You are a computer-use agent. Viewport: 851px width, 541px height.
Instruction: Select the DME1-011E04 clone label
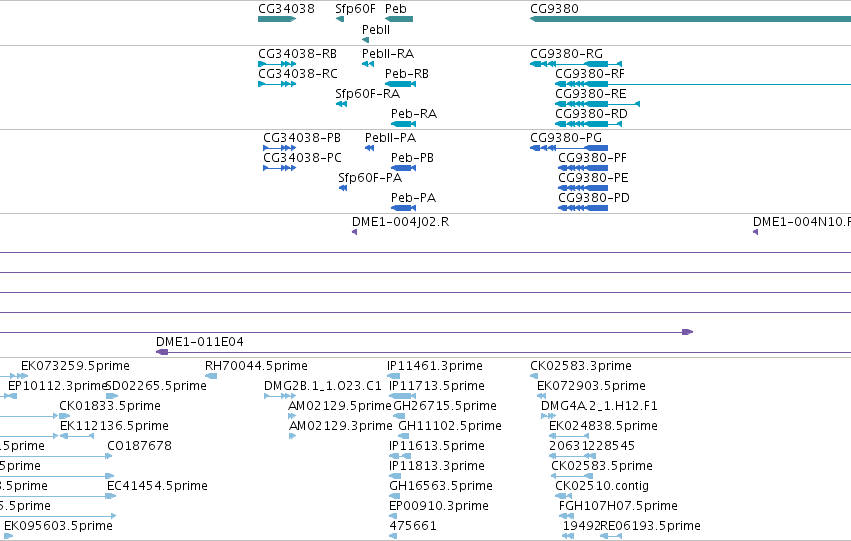199,342
